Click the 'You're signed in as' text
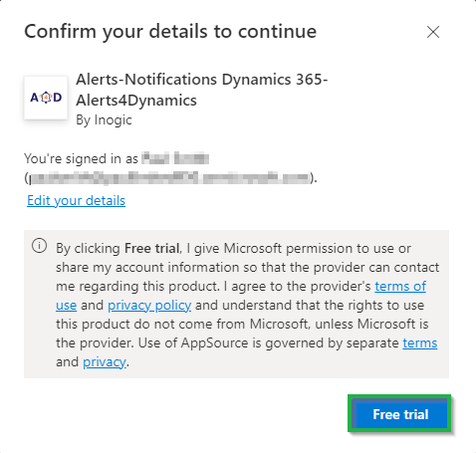 [81, 159]
